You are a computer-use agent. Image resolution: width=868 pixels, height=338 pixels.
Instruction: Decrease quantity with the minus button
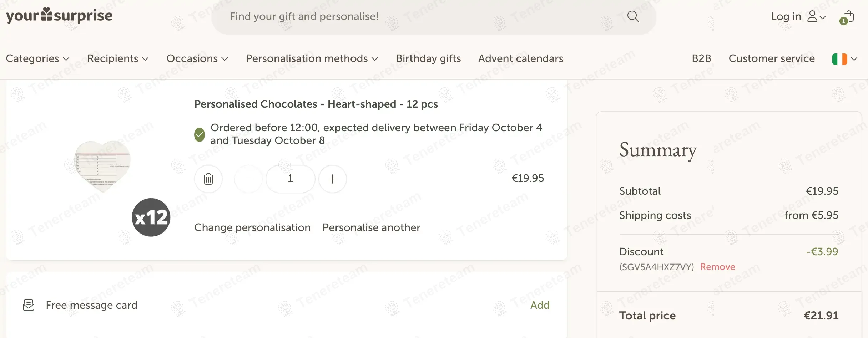[x=248, y=179]
